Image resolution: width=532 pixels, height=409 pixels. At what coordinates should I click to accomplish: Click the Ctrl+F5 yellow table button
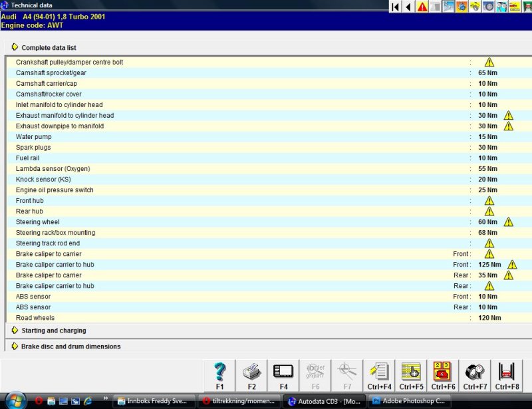pyautogui.click(x=411, y=376)
